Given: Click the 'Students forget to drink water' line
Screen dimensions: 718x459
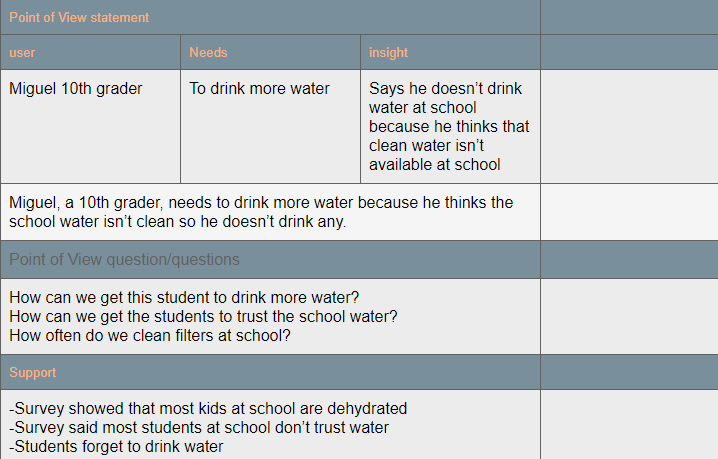Looking at the screenshot, I should [x=116, y=446].
